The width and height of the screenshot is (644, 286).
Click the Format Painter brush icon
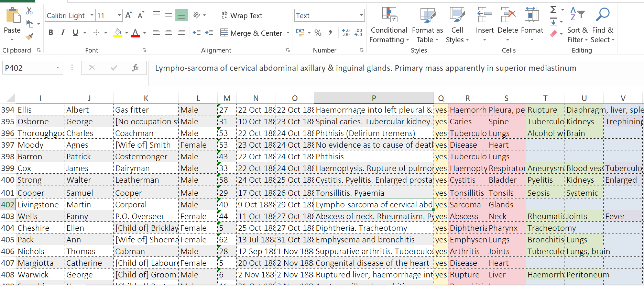pyautogui.click(x=30, y=36)
